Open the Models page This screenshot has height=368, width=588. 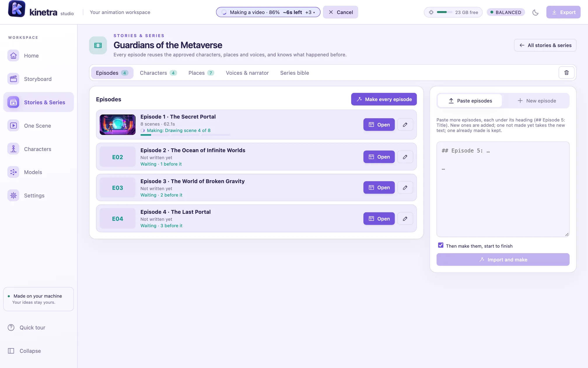pos(38,172)
